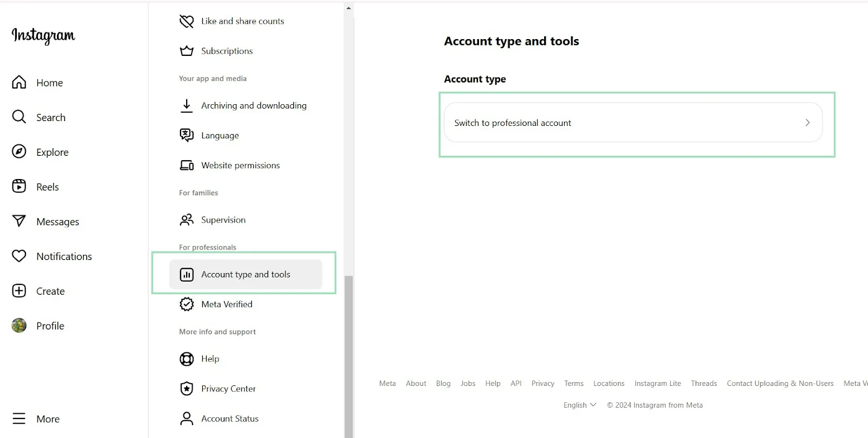Click the Supervision people icon
This screenshot has height=438, width=868.
[187, 220]
